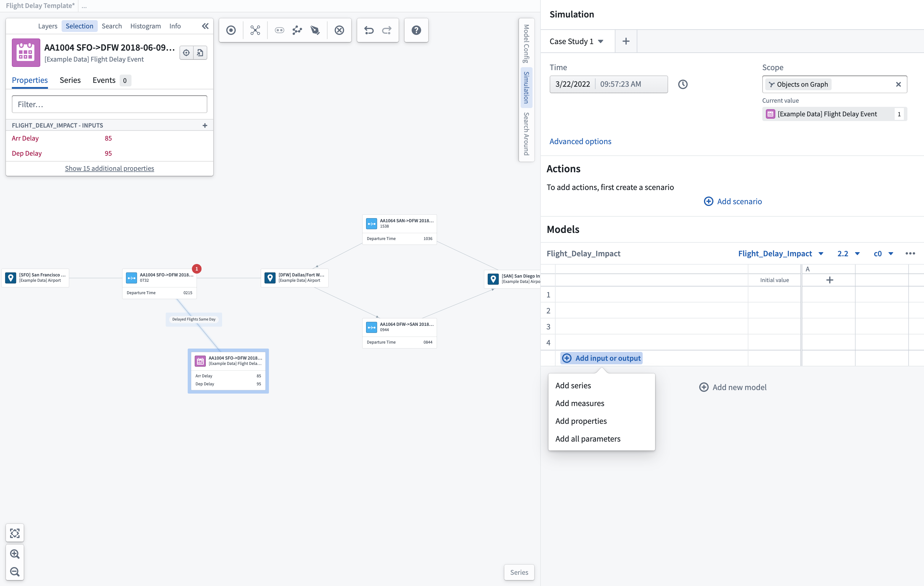Open the Case Study 1 dropdown
Screen dimensions: 924x586
[x=576, y=41]
